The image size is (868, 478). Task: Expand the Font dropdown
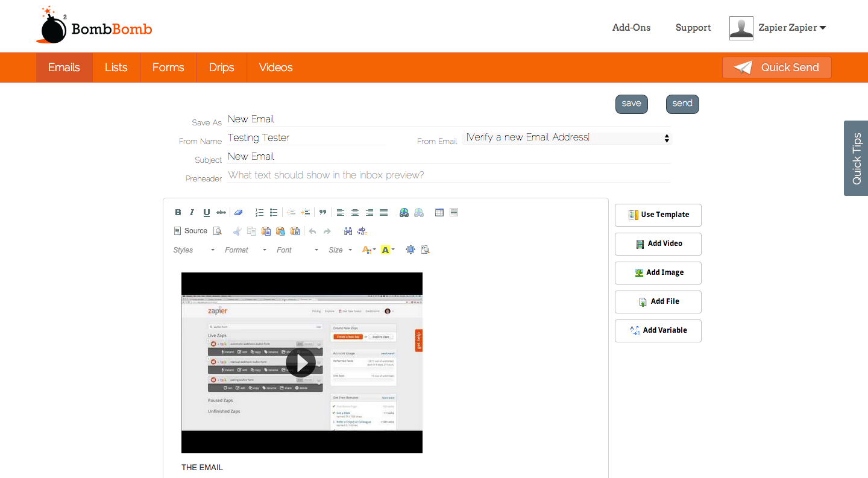297,250
